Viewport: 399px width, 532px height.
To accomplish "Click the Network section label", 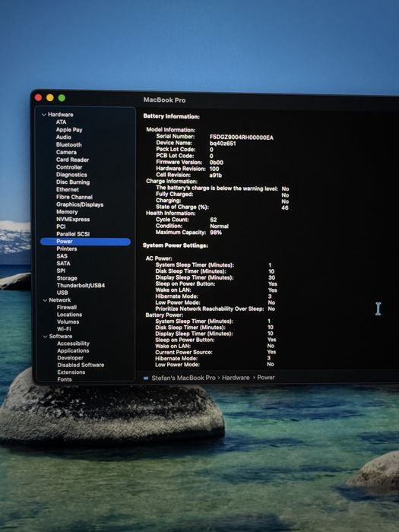I will [x=60, y=300].
